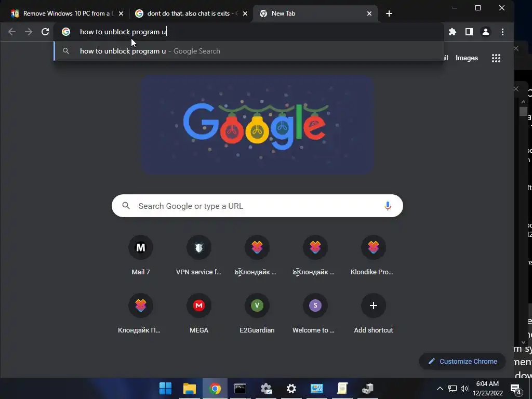Close the Remove Windows 10 PC tab
Image resolution: width=532 pixels, height=399 pixels.
pyautogui.click(x=121, y=14)
